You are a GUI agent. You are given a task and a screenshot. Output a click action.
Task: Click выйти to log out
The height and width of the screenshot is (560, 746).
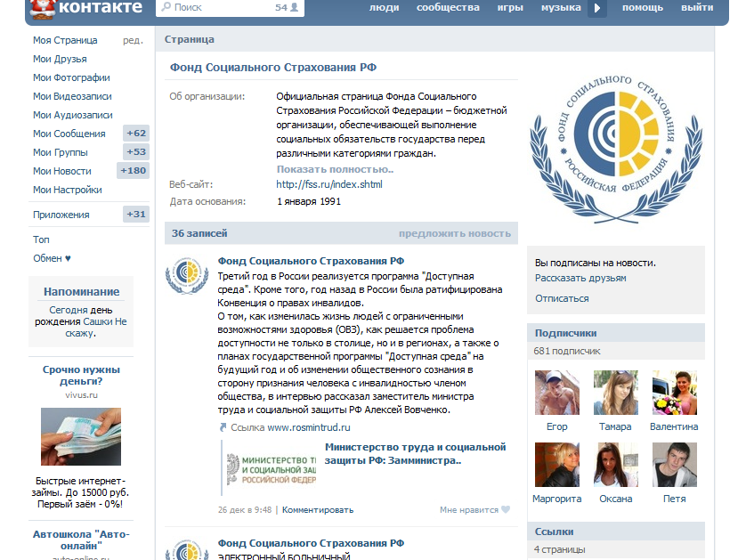(697, 7)
